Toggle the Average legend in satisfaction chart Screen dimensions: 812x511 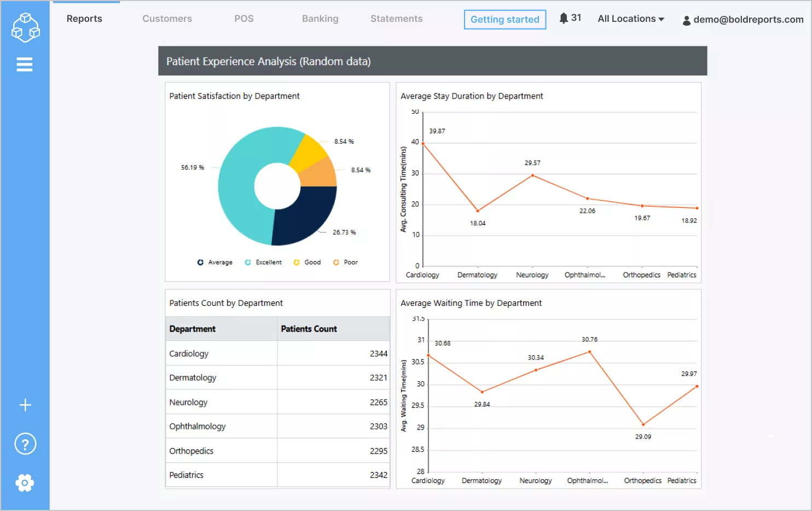coord(215,262)
